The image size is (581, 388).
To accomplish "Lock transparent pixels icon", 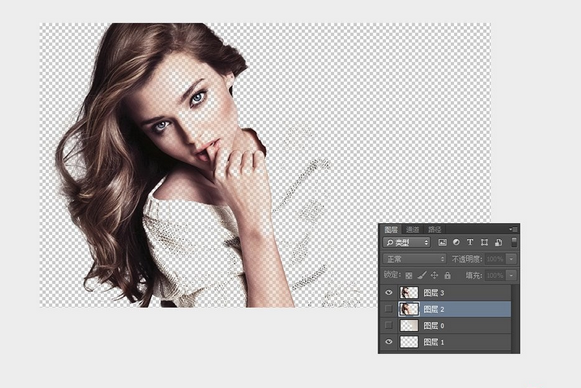I will click(x=408, y=275).
